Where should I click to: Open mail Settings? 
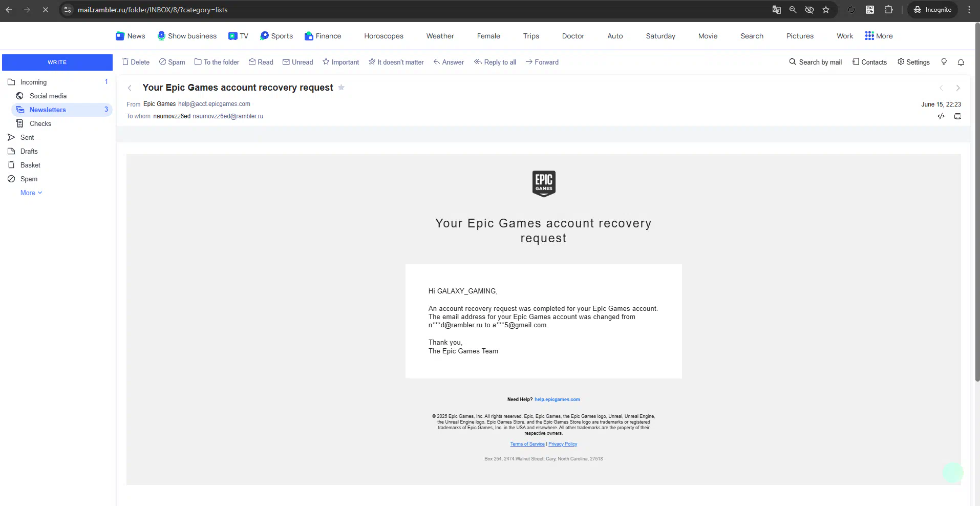tap(913, 62)
